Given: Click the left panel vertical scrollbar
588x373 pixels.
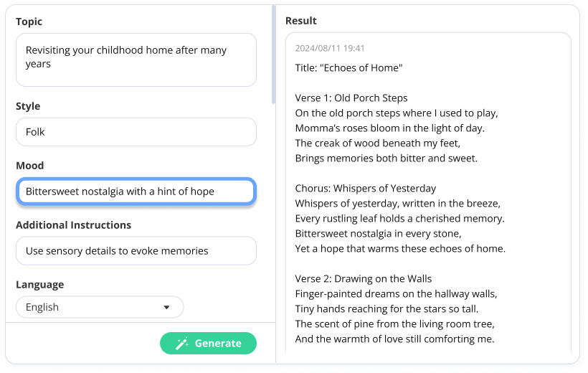Looking at the screenshot, I should click(x=274, y=55).
